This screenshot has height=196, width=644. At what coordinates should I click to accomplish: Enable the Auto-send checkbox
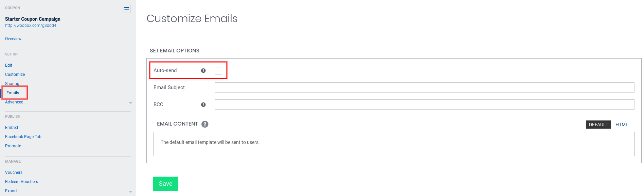pyautogui.click(x=218, y=71)
